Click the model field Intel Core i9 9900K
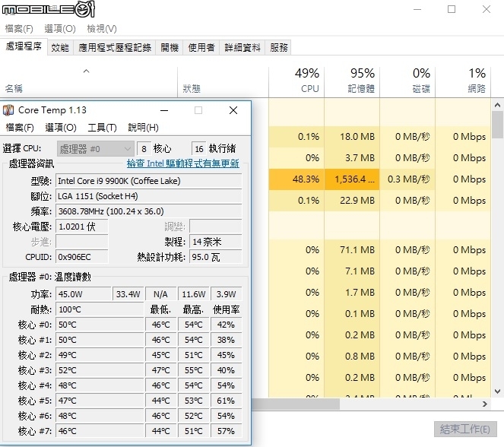The image size is (504, 447). pos(148,181)
